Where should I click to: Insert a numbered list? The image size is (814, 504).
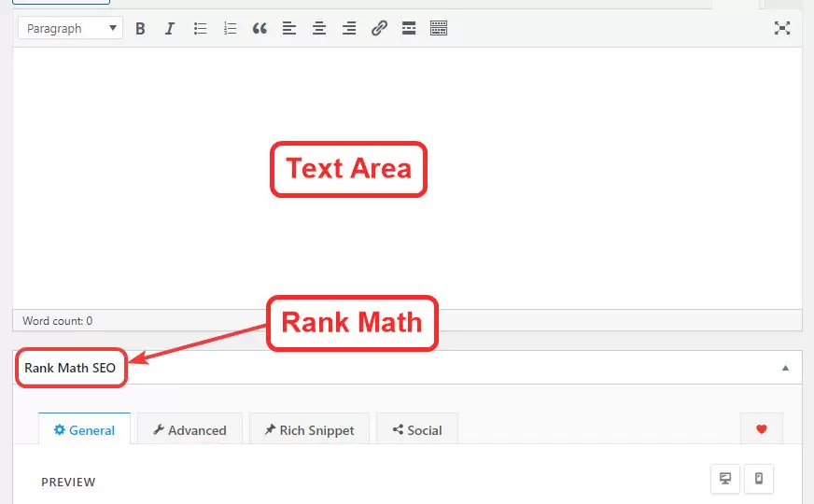[230, 28]
